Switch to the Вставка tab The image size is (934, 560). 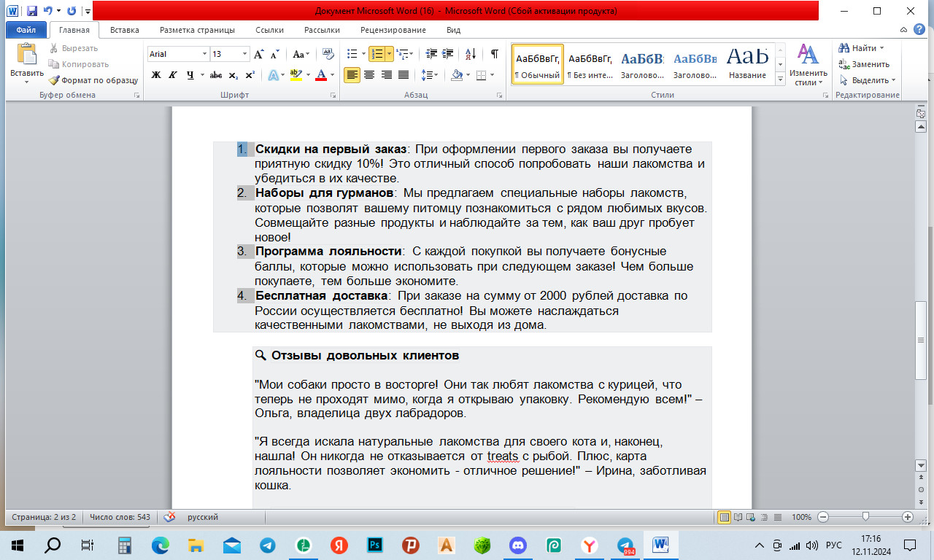125,30
